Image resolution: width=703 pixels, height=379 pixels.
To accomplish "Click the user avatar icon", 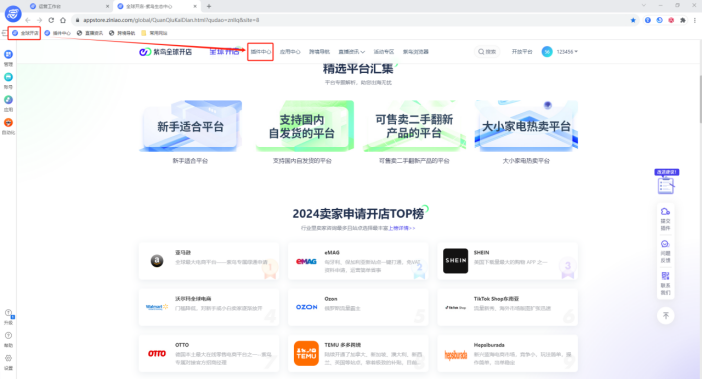I will tap(547, 52).
